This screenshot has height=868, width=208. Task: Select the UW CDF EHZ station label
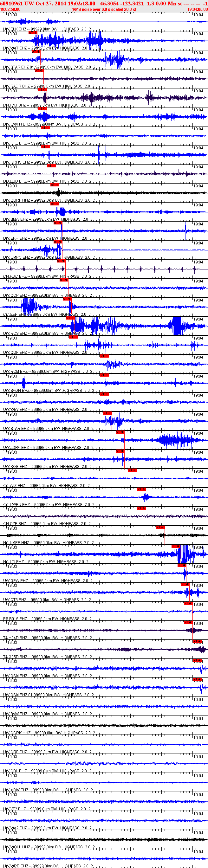(x=47, y=353)
